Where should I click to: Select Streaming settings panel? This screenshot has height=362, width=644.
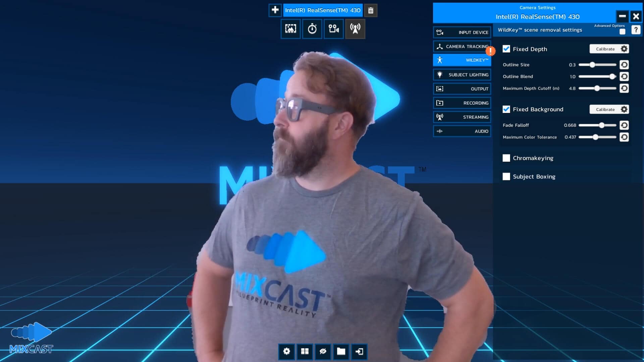click(462, 117)
